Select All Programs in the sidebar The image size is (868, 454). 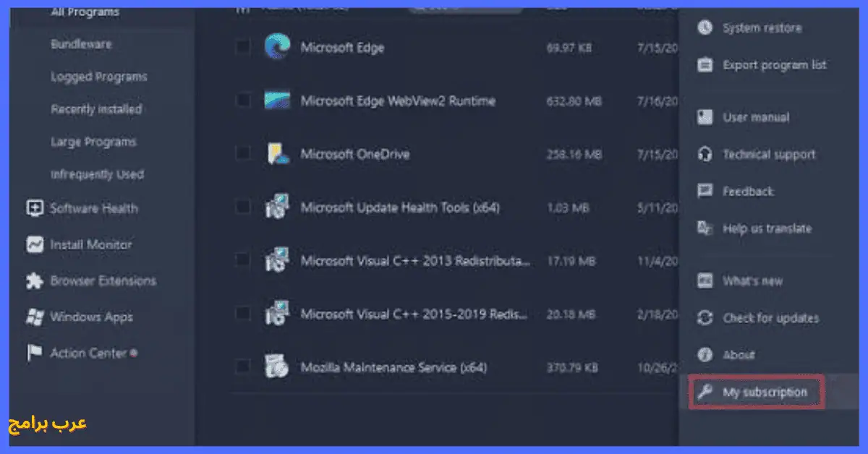click(85, 12)
